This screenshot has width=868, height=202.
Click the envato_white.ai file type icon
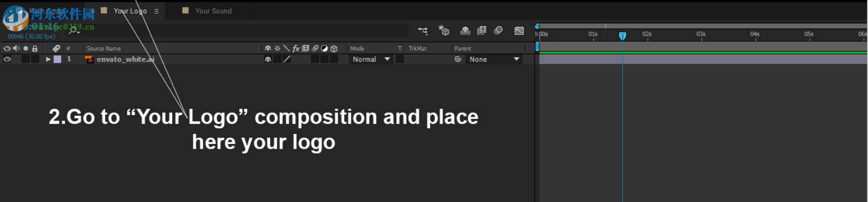tap(89, 59)
